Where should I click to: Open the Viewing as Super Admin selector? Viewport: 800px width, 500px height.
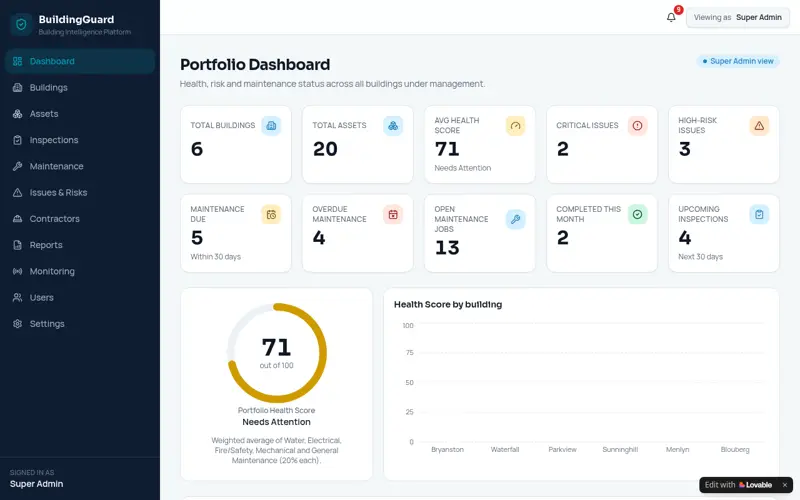[x=738, y=17]
